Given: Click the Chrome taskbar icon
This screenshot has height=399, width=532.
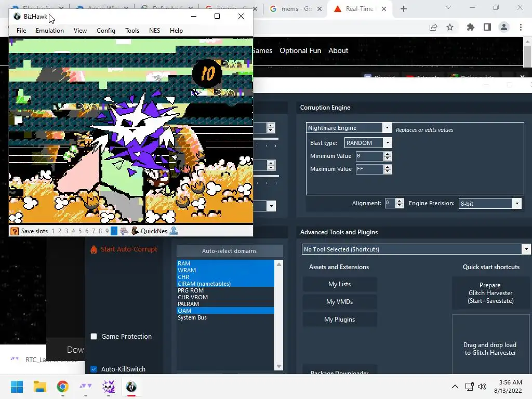Looking at the screenshot, I should pyautogui.click(x=62, y=387).
